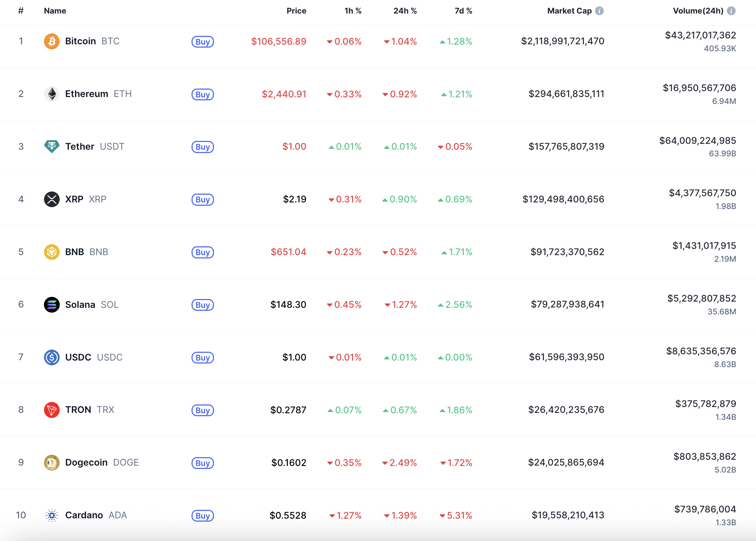Open the Ethereum name link

(x=87, y=94)
